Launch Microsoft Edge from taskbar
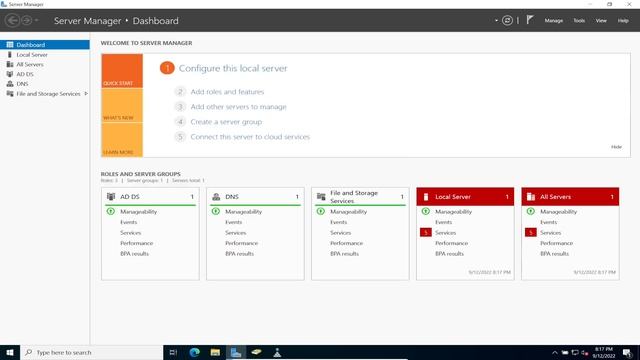Image resolution: width=640 pixels, height=360 pixels. pyautogui.click(x=194, y=352)
